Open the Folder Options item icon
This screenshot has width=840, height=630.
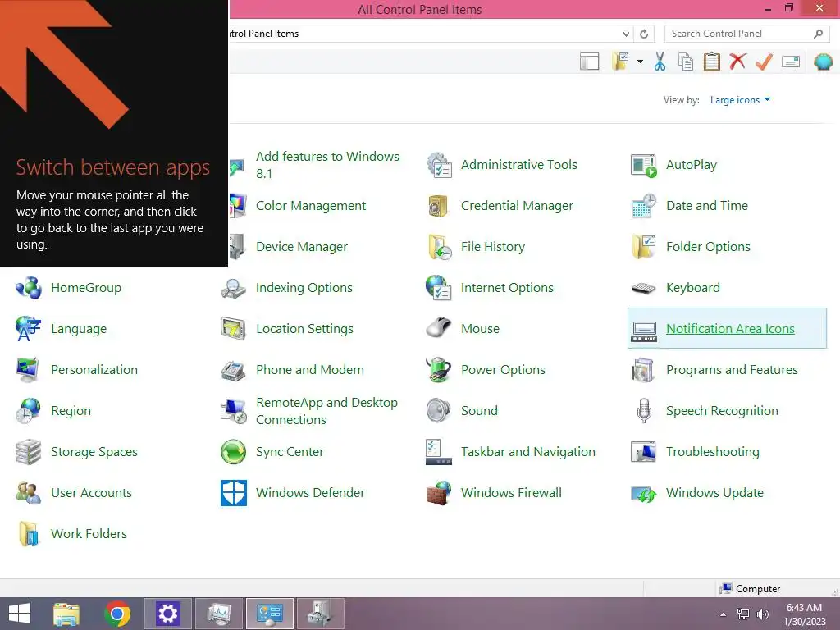644,247
